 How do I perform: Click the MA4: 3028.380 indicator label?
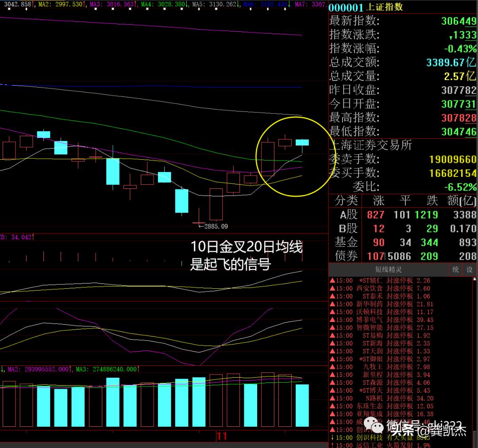(x=164, y=4)
